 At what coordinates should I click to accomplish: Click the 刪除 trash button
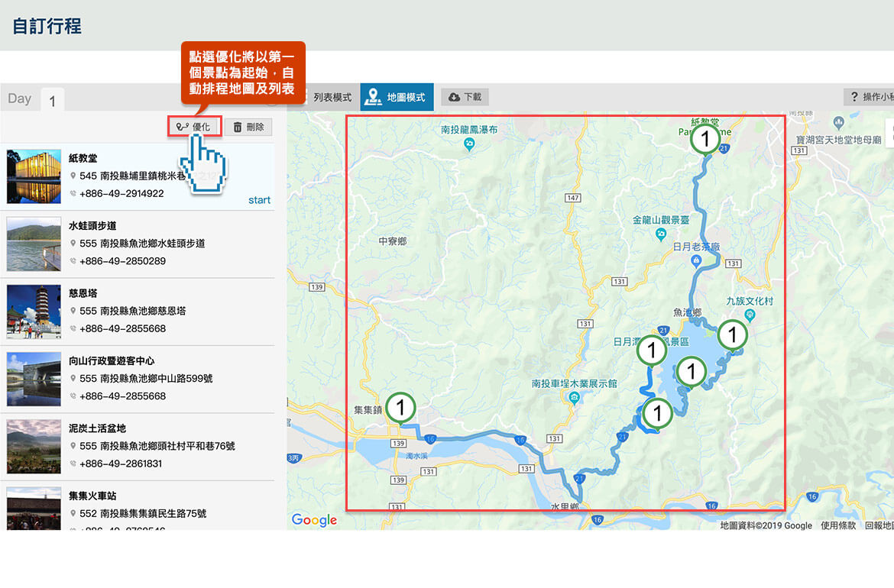coord(248,127)
